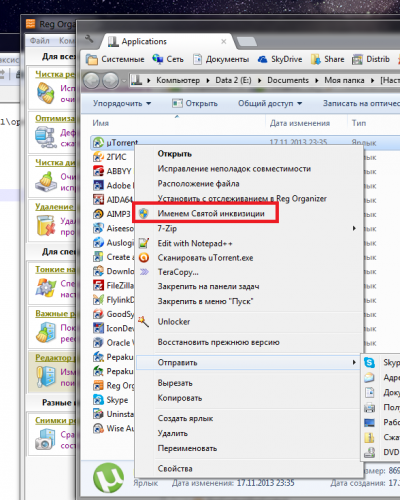Switch to the Applications tab
400x500 pixels.
tap(167, 41)
